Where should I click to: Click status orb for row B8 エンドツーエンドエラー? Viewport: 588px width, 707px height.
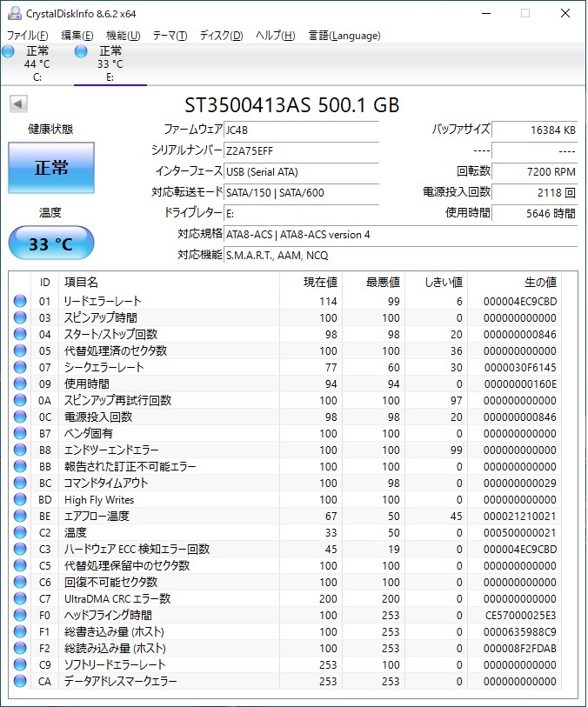20,450
